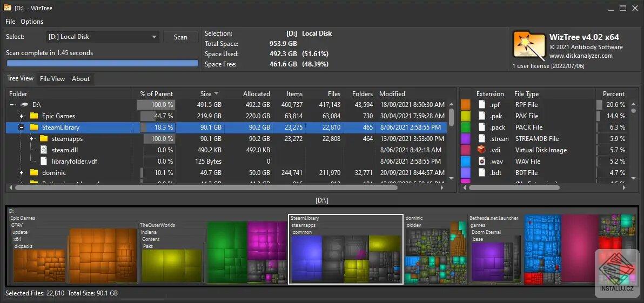
Task: Click the D:\ drive icon in tree
Action: pyautogui.click(x=25, y=105)
